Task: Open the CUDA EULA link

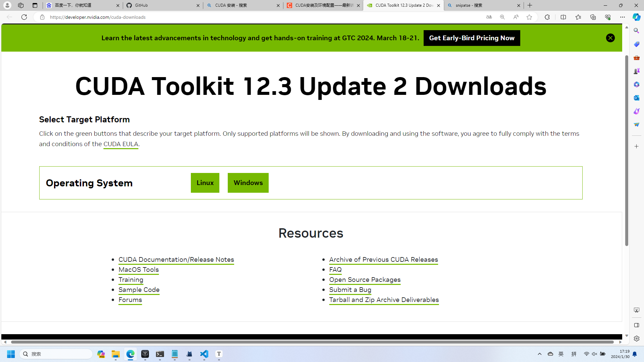Action: [121, 144]
